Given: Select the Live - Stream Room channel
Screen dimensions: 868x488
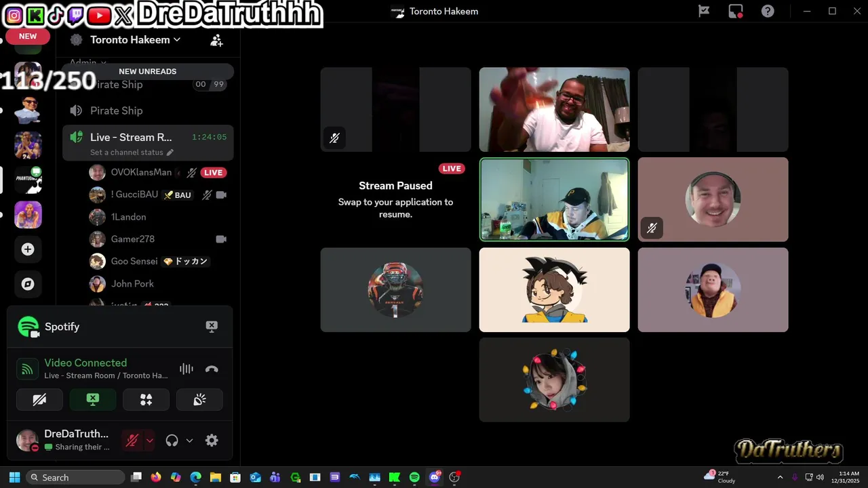Looking at the screenshot, I should [148, 137].
